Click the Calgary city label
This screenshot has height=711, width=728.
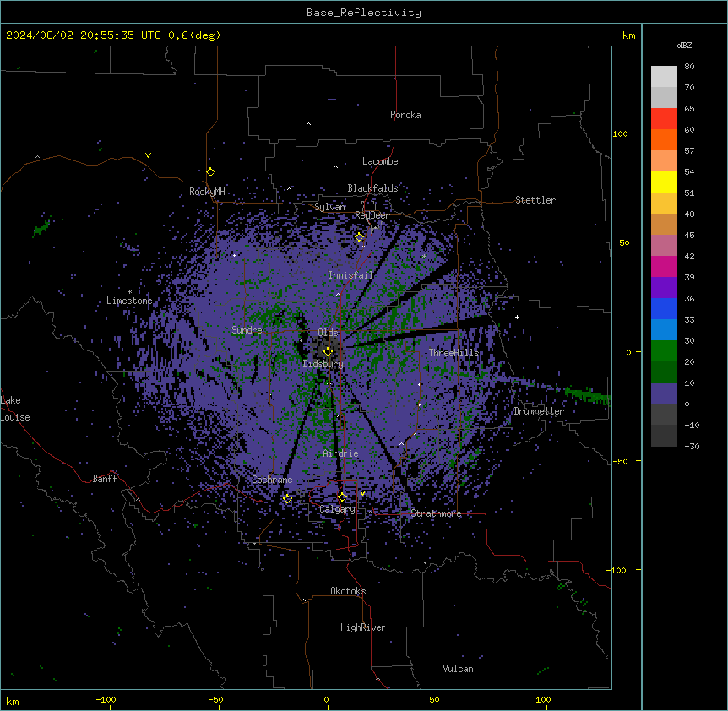337,509
